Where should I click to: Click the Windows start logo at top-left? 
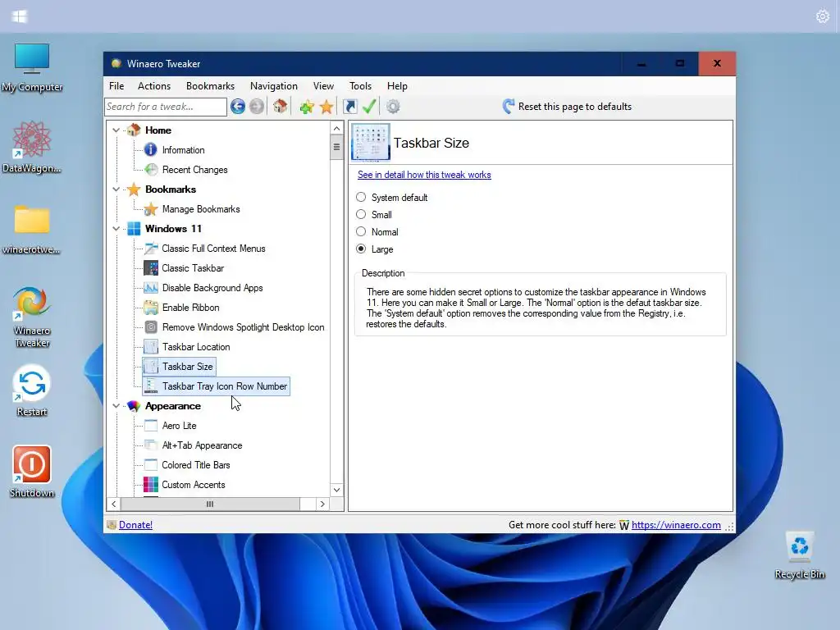click(x=20, y=16)
